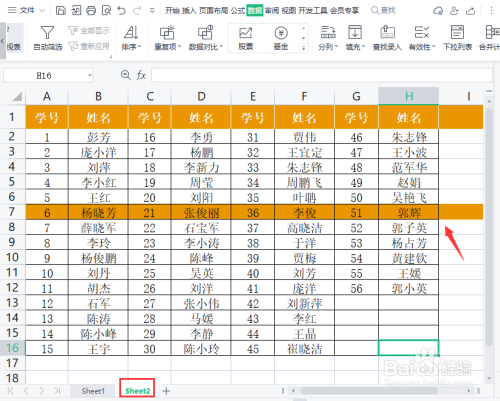The height and width of the screenshot is (401, 500).
Task: Select cell containing 郭小英
Action: [x=409, y=288]
